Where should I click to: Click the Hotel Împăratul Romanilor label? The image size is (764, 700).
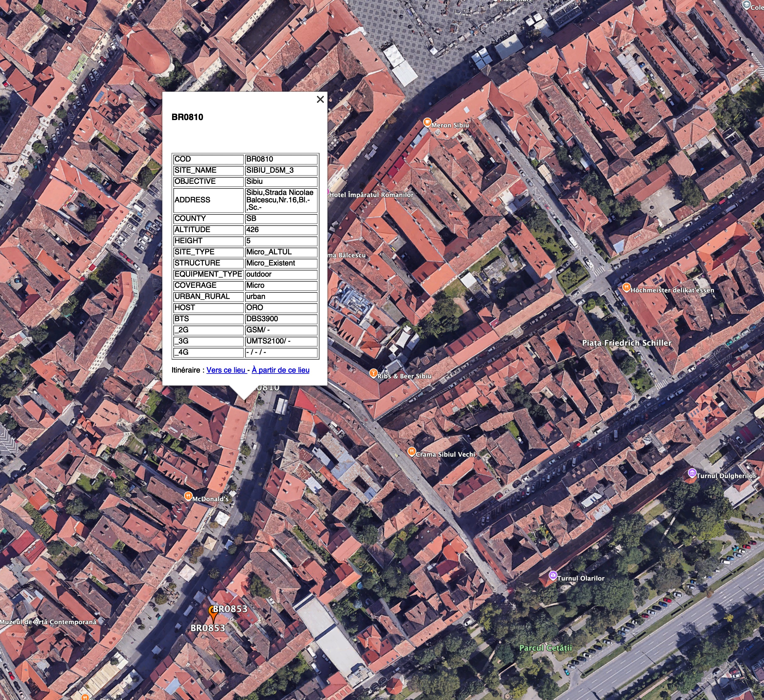coord(371,195)
